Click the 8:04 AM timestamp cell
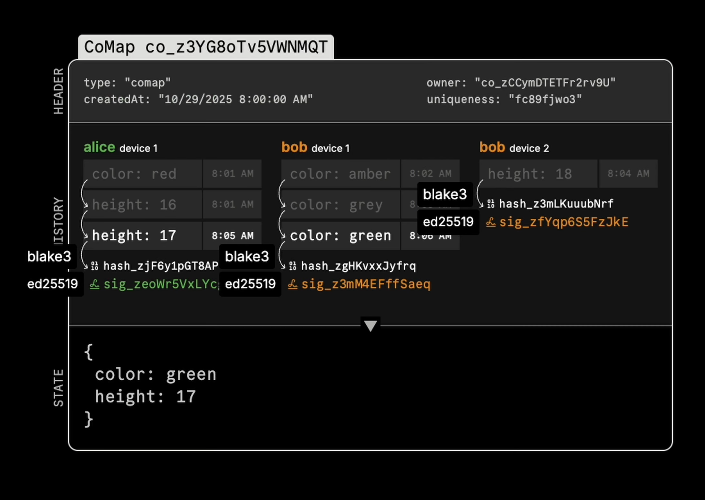 pyautogui.click(x=629, y=174)
